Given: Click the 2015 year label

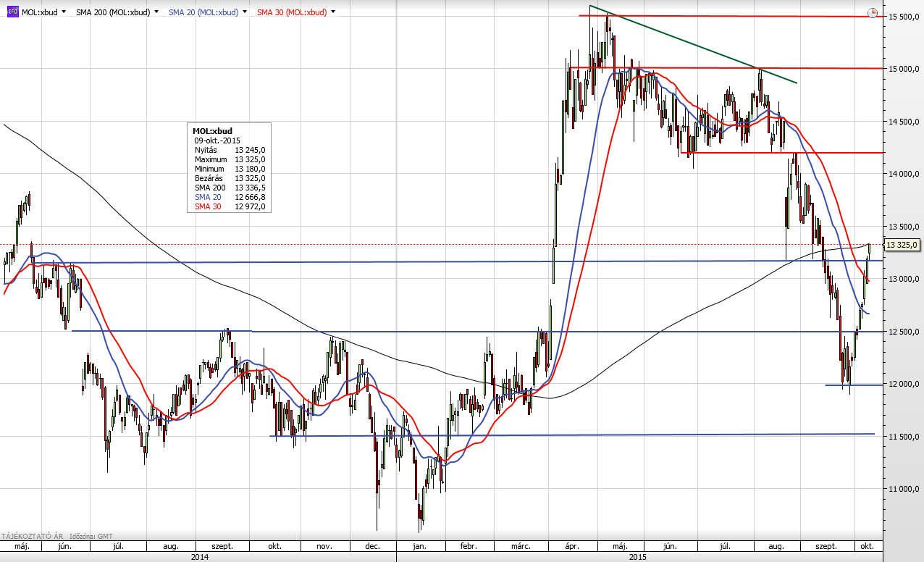Looking at the screenshot, I should [639, 556].
